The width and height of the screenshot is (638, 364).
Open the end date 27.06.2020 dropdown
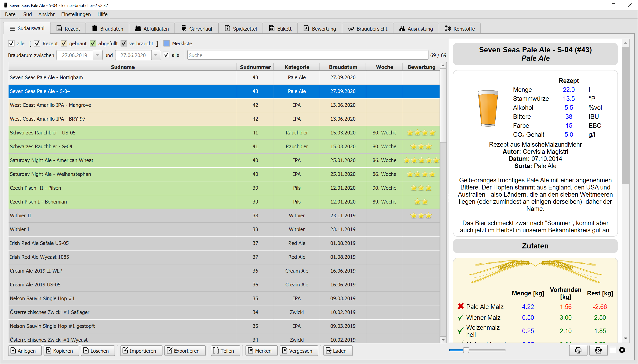pyautogui.click(x=156, y=55)
